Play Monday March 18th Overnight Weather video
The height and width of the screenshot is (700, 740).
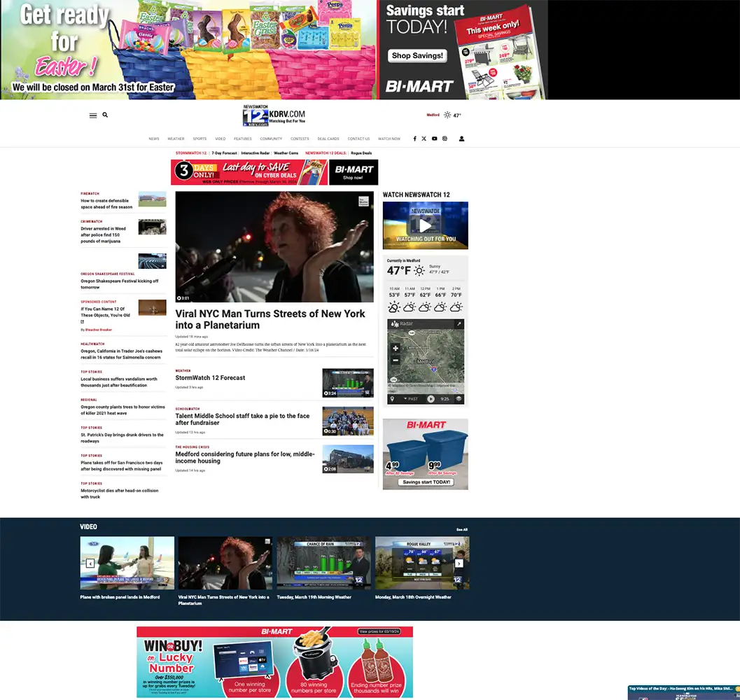click(422, 563)
